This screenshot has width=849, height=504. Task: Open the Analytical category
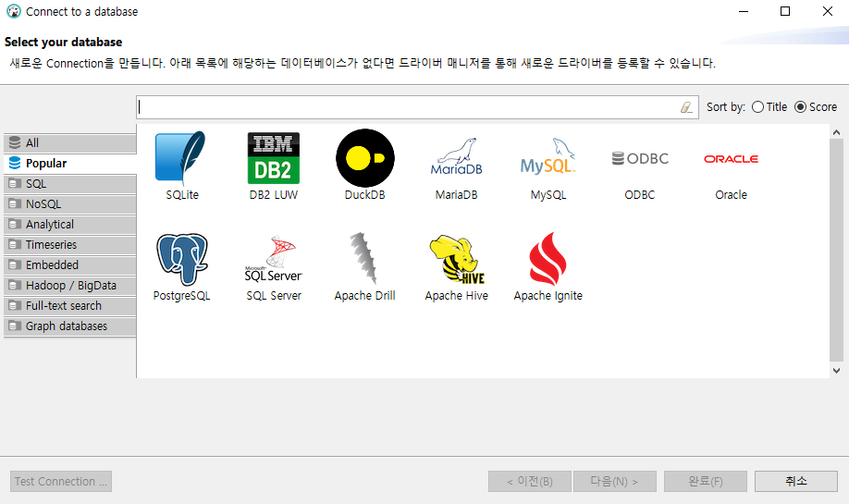pos(70,225)
